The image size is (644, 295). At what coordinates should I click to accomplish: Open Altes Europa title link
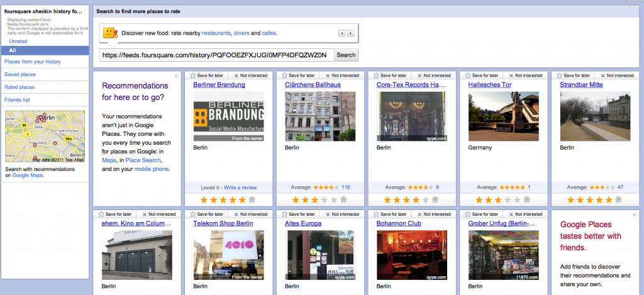[303, 223]
